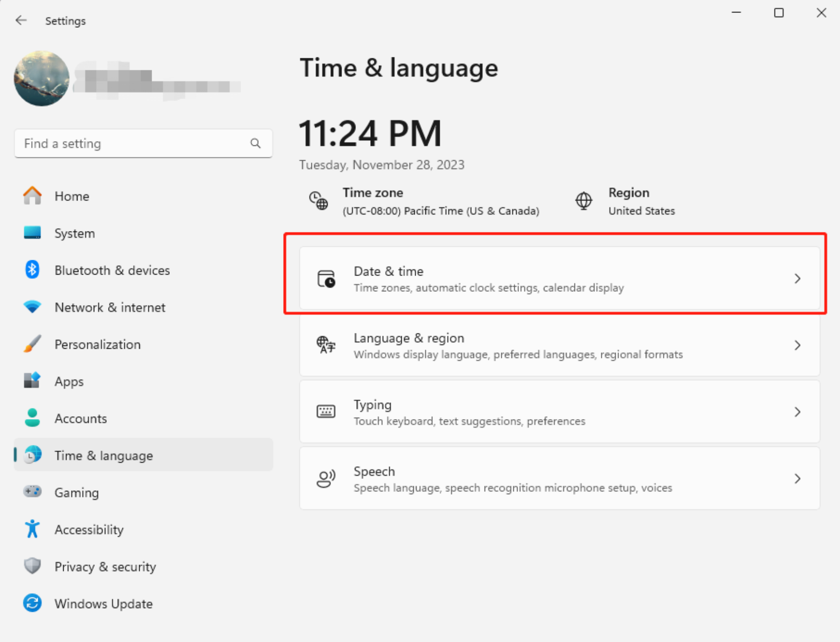Click the Date & time calendar-clock icon
This screenshot has height=642, width=840.
[x=326, y=278]
